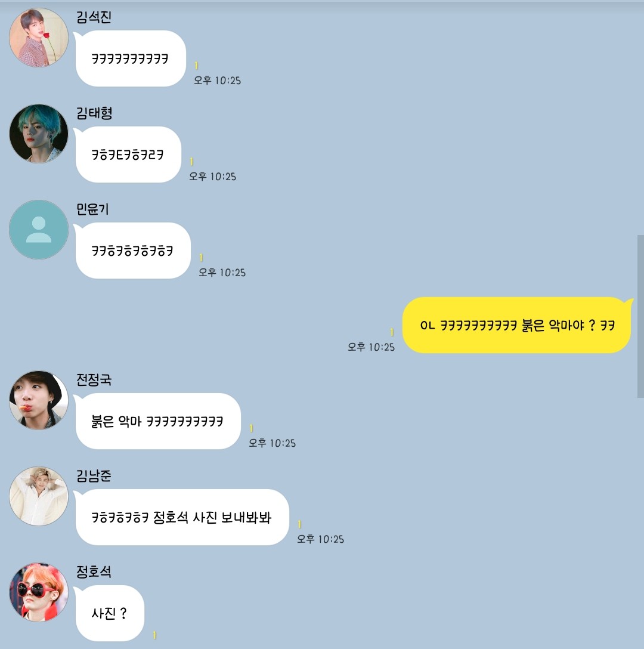Viewport: 644px width, 649px height.
Task: Click the sender name 정호석
Action: (94, 571)
